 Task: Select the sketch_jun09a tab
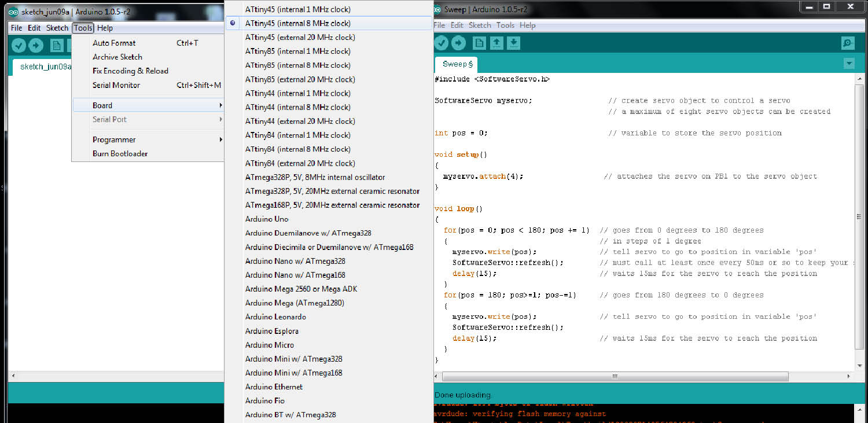pyautogui.click(x=42, y=67)
